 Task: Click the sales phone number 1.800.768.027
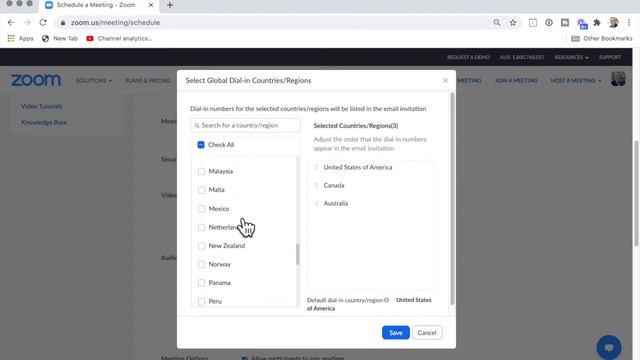[x=522, y=57]
